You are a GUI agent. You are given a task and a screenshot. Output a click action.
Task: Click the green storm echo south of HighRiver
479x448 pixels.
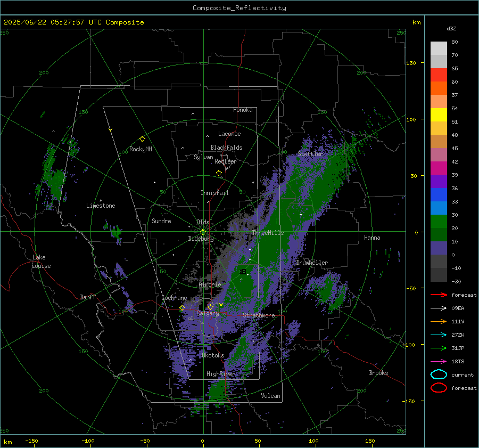click(x=218, y=389)
